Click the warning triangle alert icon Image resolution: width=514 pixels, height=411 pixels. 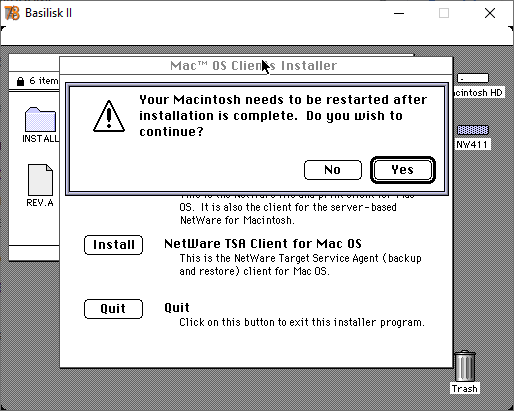tap(109, 116)
